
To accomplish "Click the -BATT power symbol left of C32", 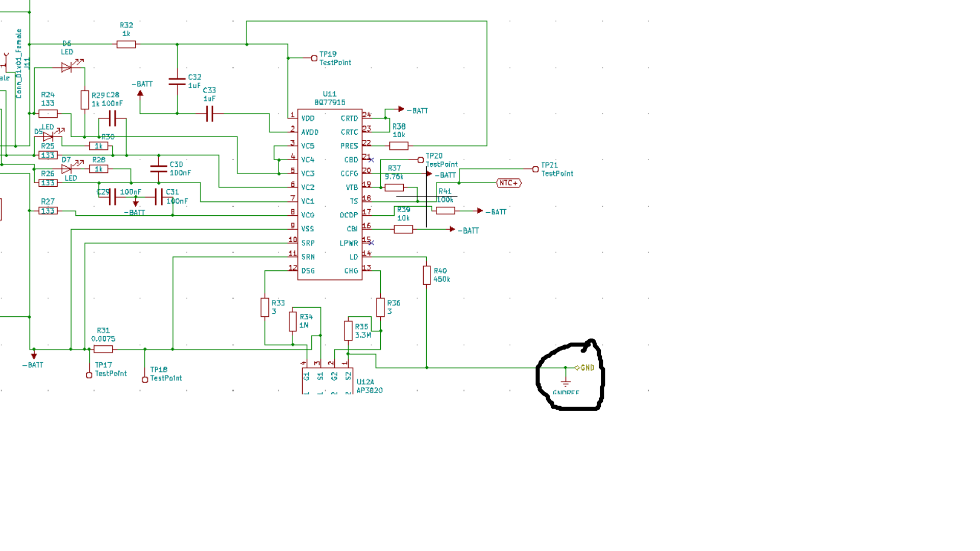I will tap(140, 93).
